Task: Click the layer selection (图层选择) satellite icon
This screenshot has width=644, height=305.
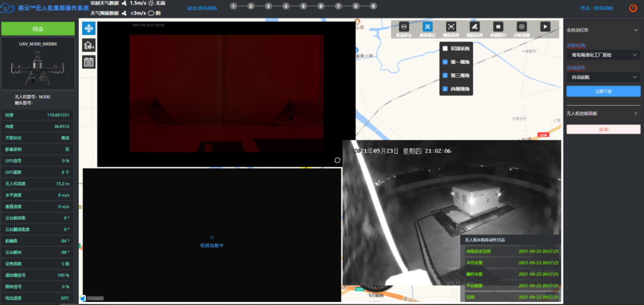Action: coord(475,27)
